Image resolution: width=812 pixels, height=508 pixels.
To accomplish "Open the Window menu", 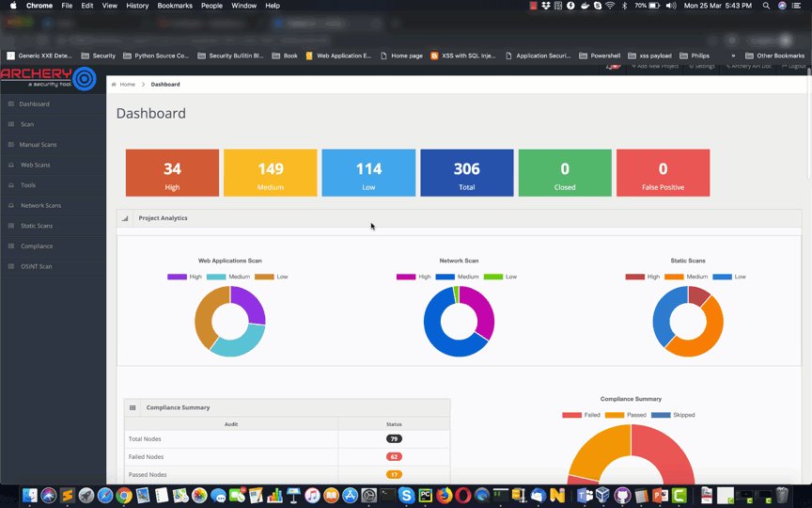I will 244,6.
